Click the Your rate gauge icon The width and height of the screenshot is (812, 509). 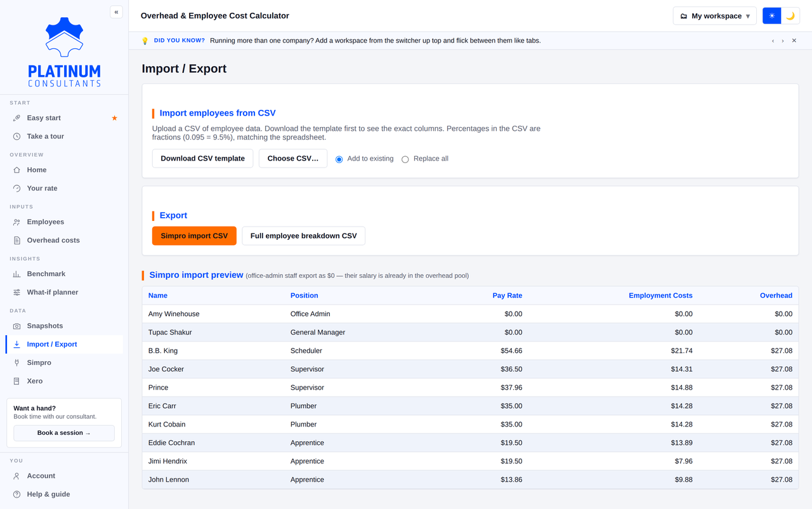tap(16, 188)
